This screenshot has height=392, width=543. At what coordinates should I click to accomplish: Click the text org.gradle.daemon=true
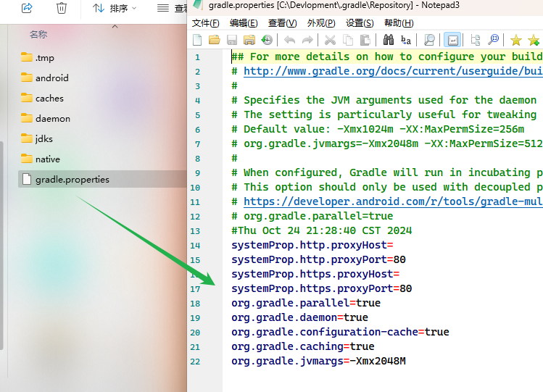point(300,317)
